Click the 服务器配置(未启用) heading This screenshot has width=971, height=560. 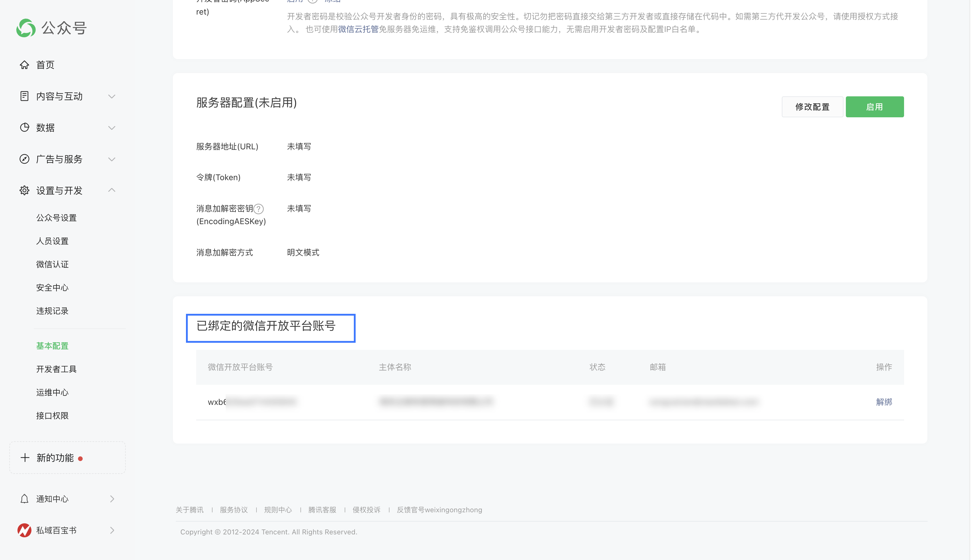[x=247, y=103]
